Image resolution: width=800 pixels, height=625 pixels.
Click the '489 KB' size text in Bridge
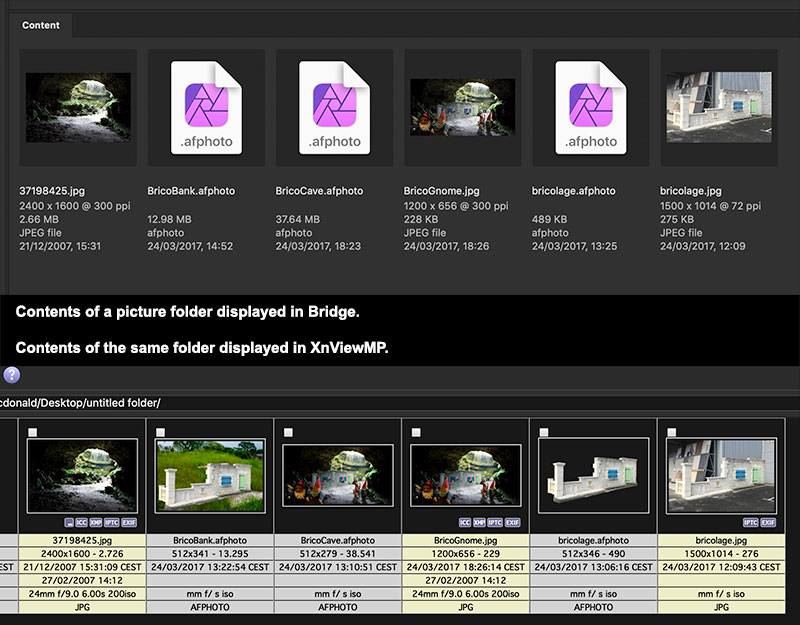click(549, 219)
